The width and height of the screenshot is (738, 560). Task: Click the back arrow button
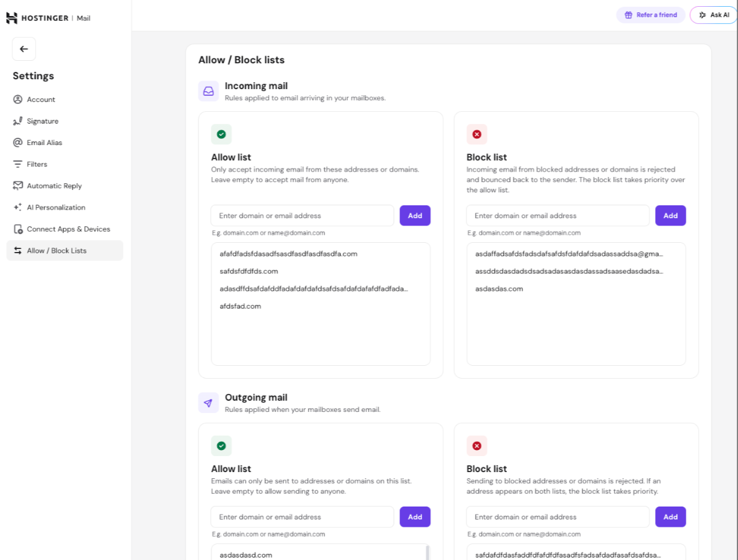[x=24, y=49]
